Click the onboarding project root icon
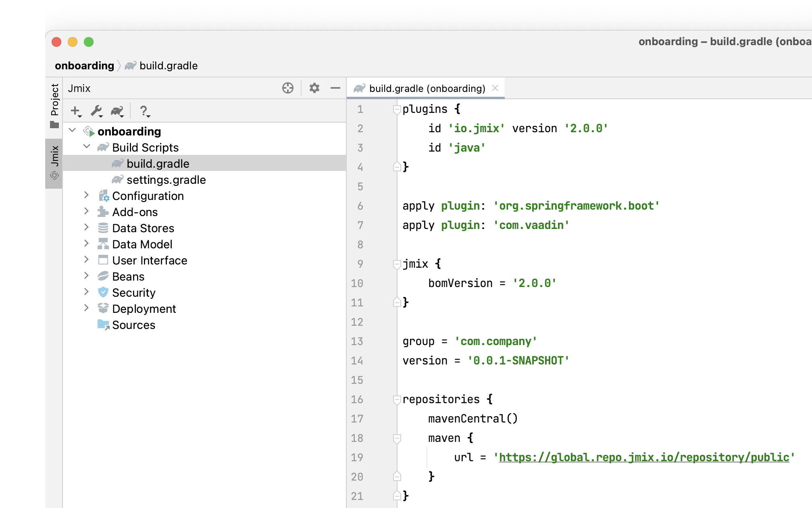The height and width of the screenshot is (508, 812). click(x=89, y=131)
